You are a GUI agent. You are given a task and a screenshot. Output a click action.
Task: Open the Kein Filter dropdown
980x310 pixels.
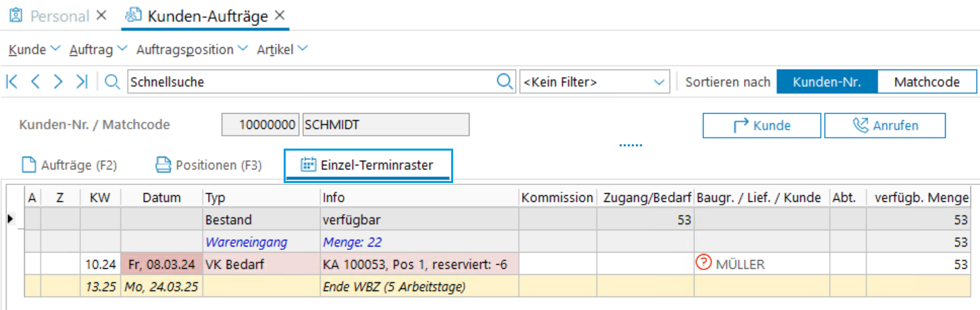click(x=659, y=82)
